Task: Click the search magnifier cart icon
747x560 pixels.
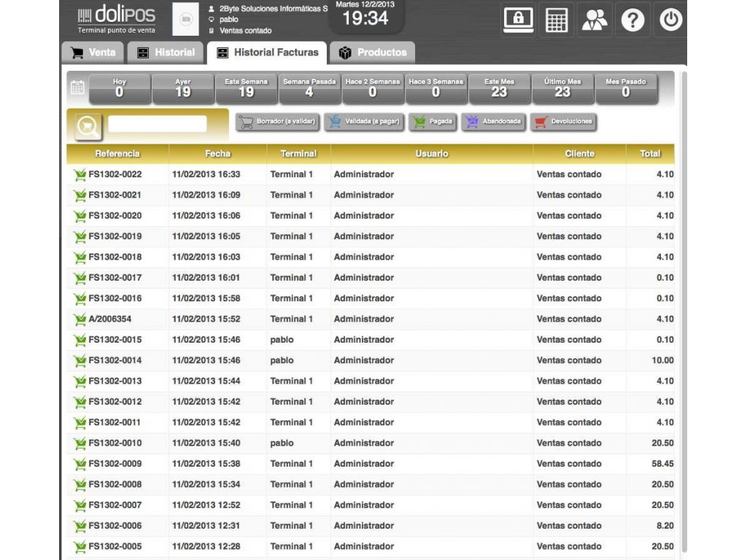Action: point(88,127)
